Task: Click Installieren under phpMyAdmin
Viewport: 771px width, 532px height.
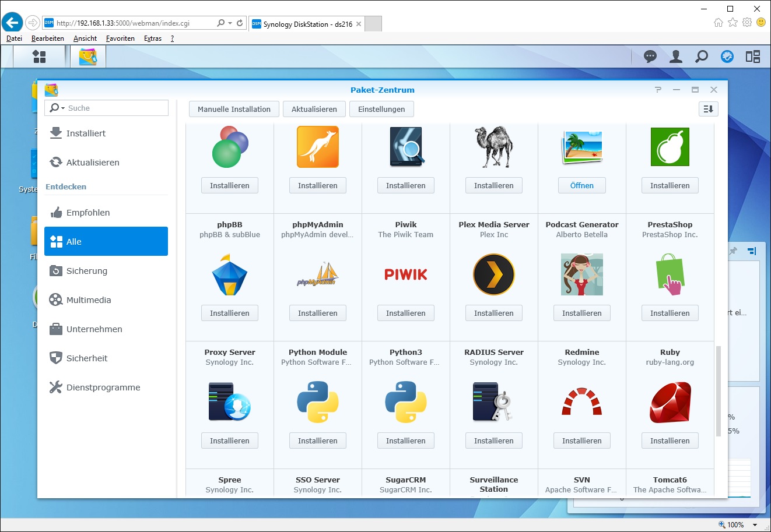Action: [318, 313]
